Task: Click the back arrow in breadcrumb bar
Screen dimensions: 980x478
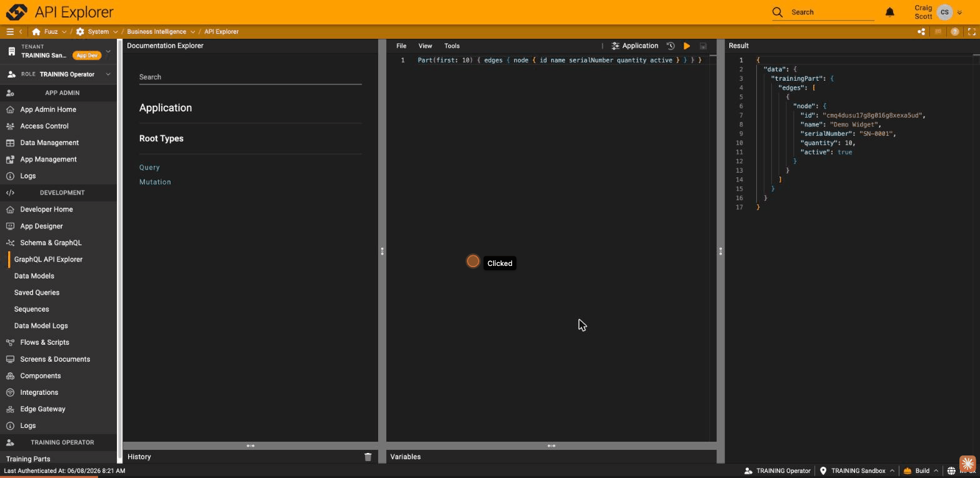Action: 21,31
